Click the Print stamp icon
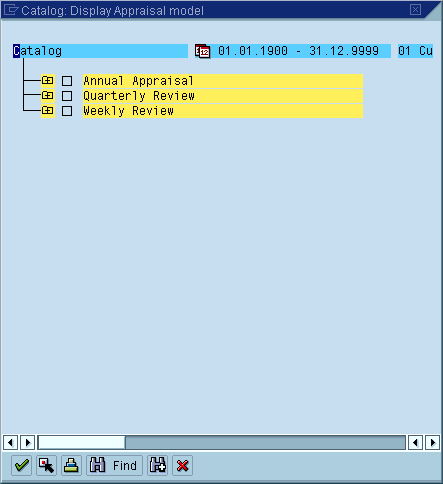This screenshot has width=443, height=484. [x=71, y=465]
